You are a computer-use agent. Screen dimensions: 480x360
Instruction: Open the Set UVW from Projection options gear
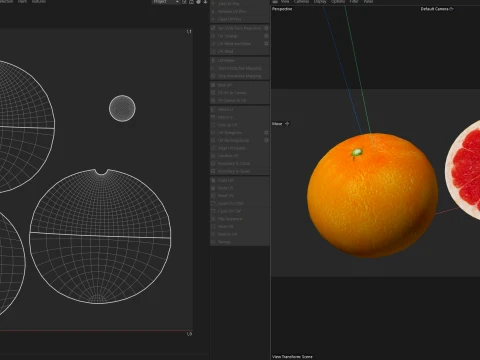[x=266, y=28]
